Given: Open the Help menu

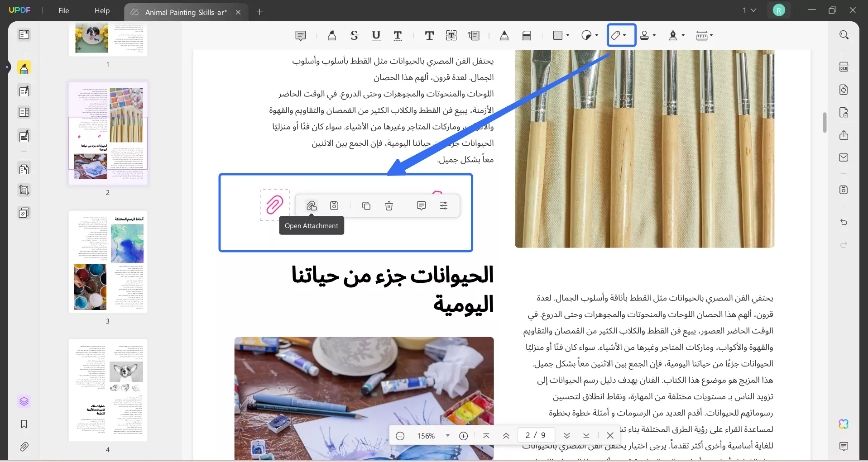Looking at the screenshot, I should point(102,10).
